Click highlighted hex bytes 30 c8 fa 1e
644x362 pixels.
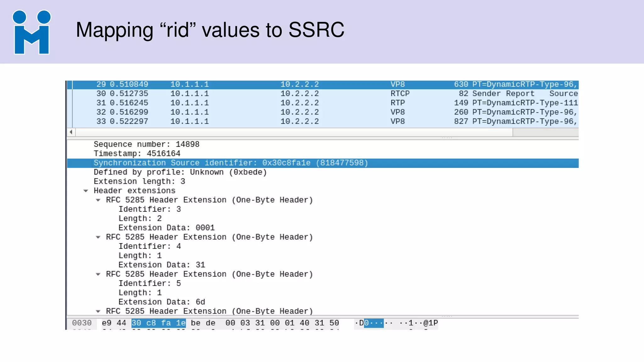158,323
